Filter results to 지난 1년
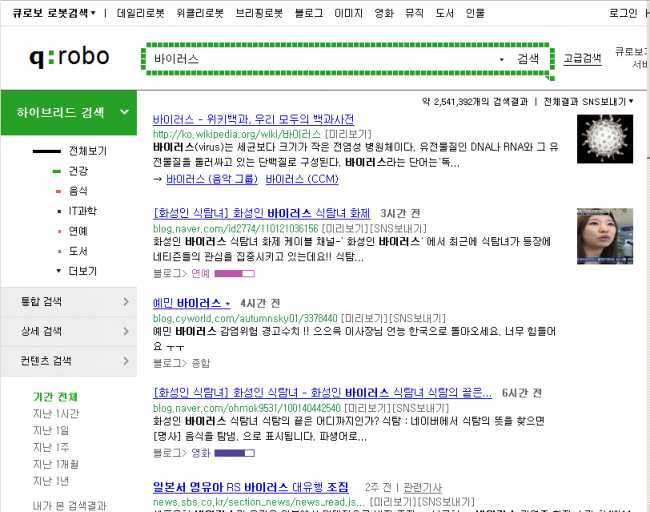 [x=51, y=481]
